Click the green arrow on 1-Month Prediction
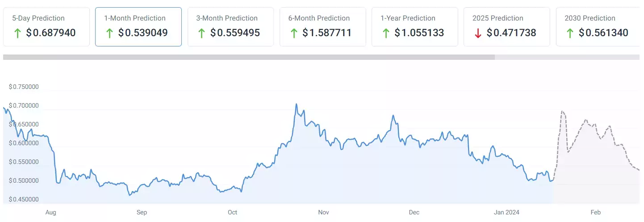Screen dimensions: 644x222 click(x=109, y=33)
